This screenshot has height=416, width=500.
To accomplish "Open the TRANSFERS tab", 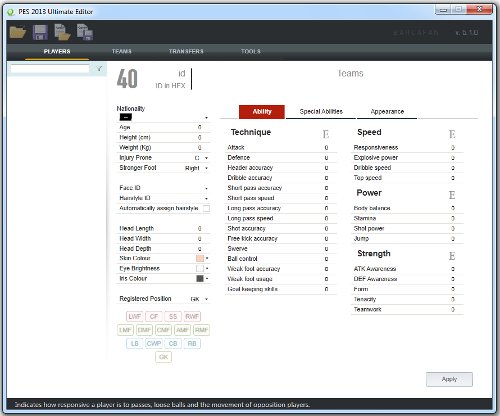I will pos(186,51).
